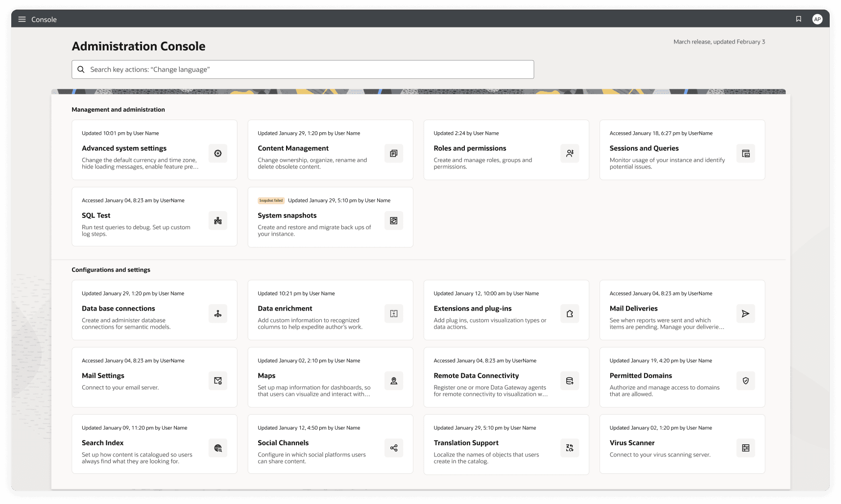Open Search Index title

[x=102, y=443]
